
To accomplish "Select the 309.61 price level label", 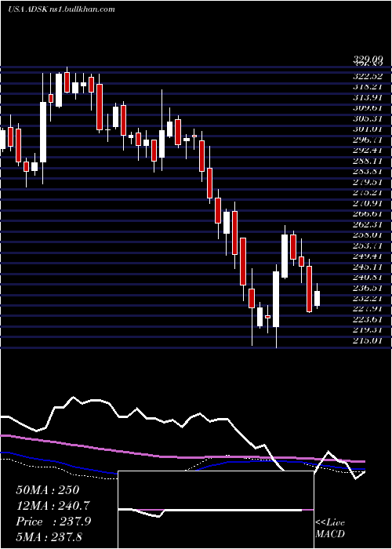I will click(368, 108).
